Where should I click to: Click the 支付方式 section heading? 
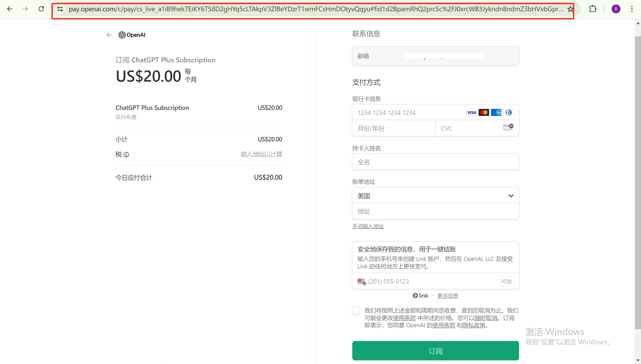click(x=366, y=82)
